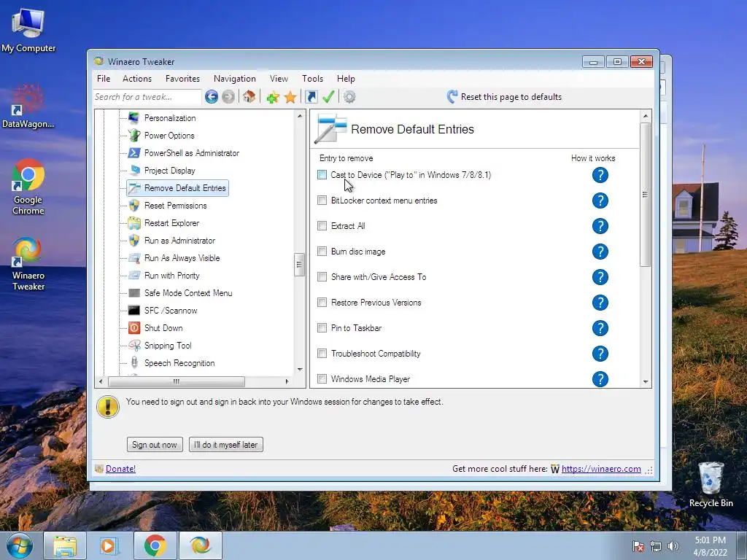Click Winaero Tweaker taskbar button
Image resolution: width=747 pixels, height=560 pixels.
200,545
